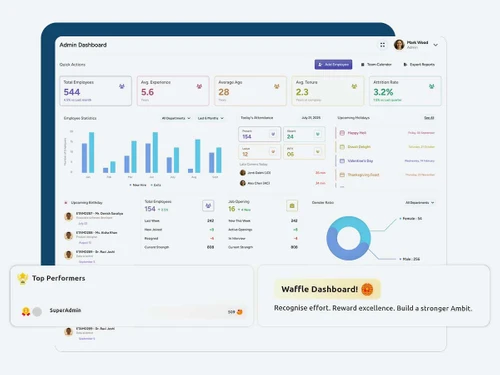Click the Avg. Tenure 2.3 value
Viewport: 500px width, 375px height.
click(302, 92)
